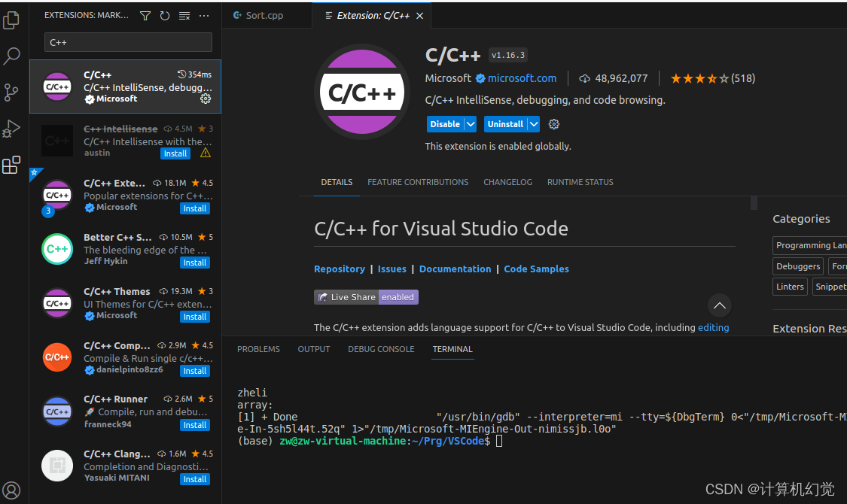Refresh the extensions list
Image resolution: width=847 pixels, height=504 pixels.
(165, 15)
